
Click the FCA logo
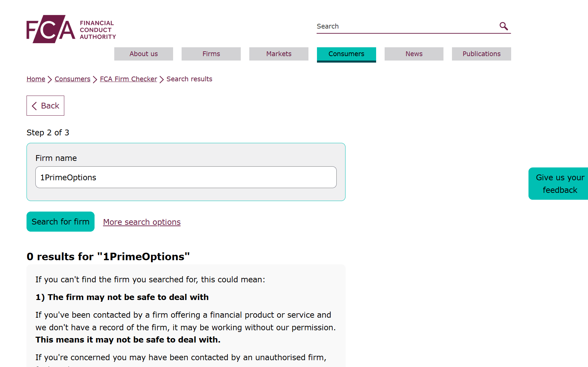point(71,29)
